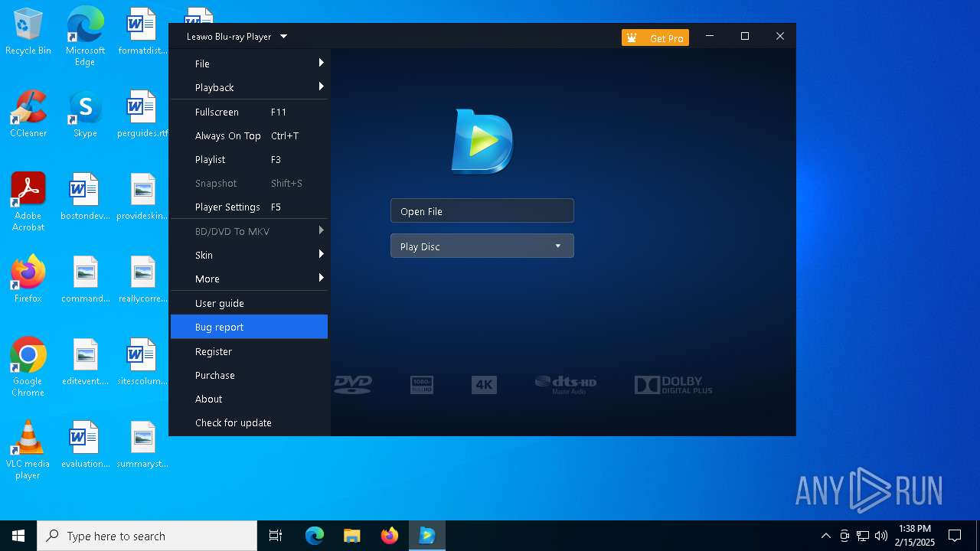The width and height of the screenshot is (980, 551).
Task: Open bostondev Word document icon
Action: (85, 197)
